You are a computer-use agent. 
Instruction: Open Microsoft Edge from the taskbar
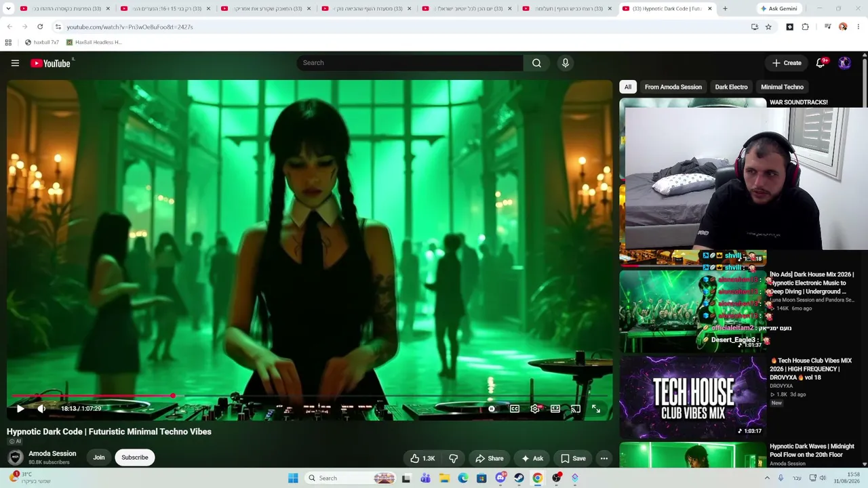click(463, 478)
